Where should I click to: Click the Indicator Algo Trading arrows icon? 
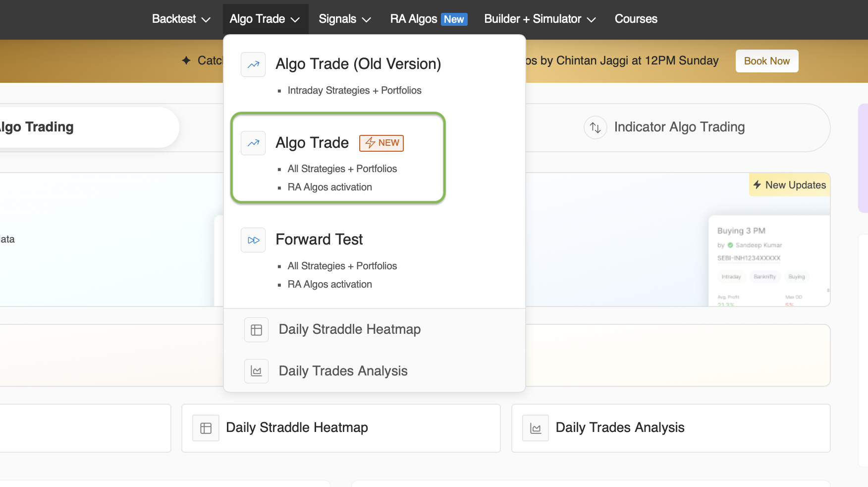tap(595, 127)
